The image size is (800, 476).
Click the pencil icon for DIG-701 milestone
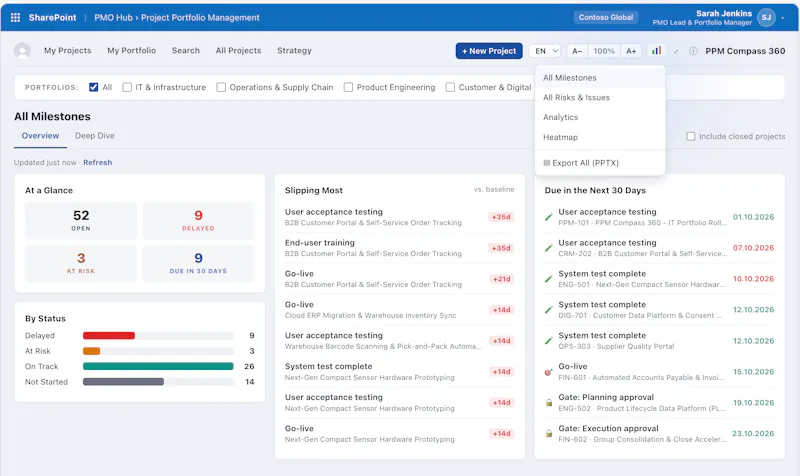tap(548, 310)
